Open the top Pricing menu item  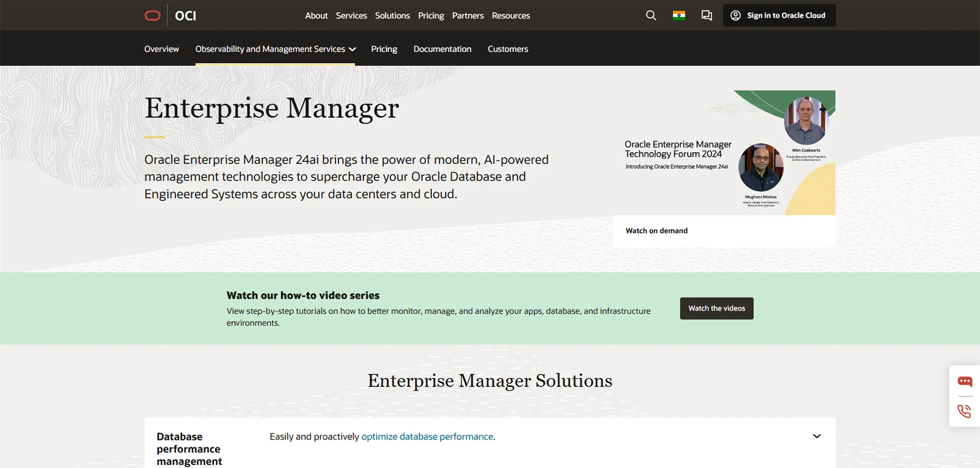click(x=431, y=16)
